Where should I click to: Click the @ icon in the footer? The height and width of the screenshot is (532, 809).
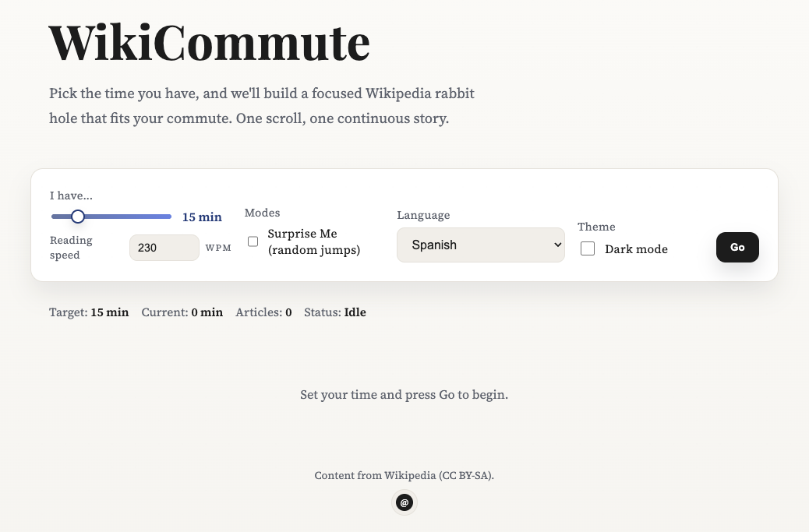coord(404,503)
